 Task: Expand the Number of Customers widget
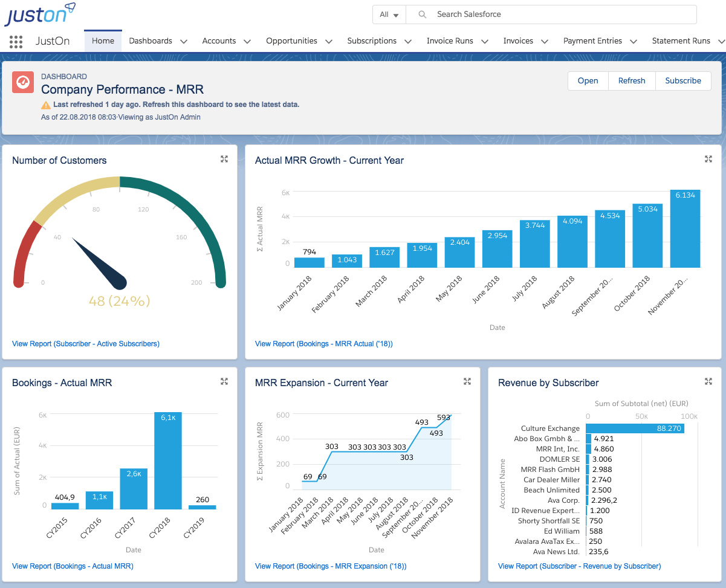224,159
